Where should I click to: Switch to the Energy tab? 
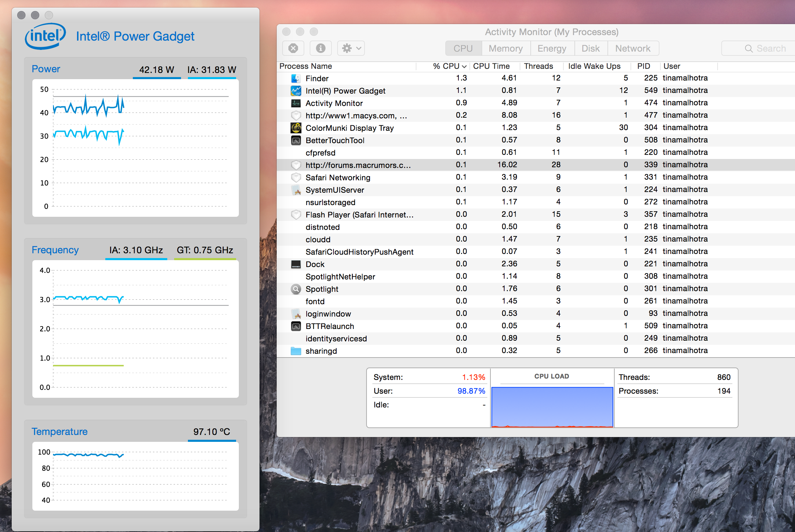point(552,48)
